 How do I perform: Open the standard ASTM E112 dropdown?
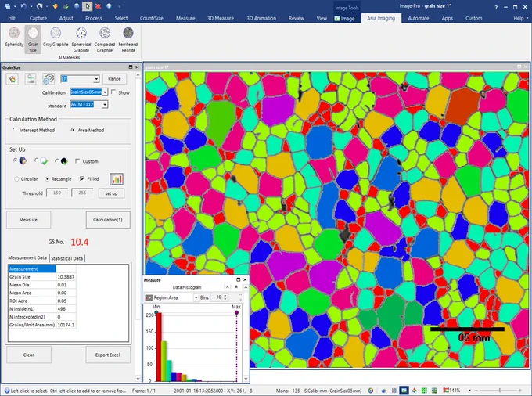[x=105, y=105]
